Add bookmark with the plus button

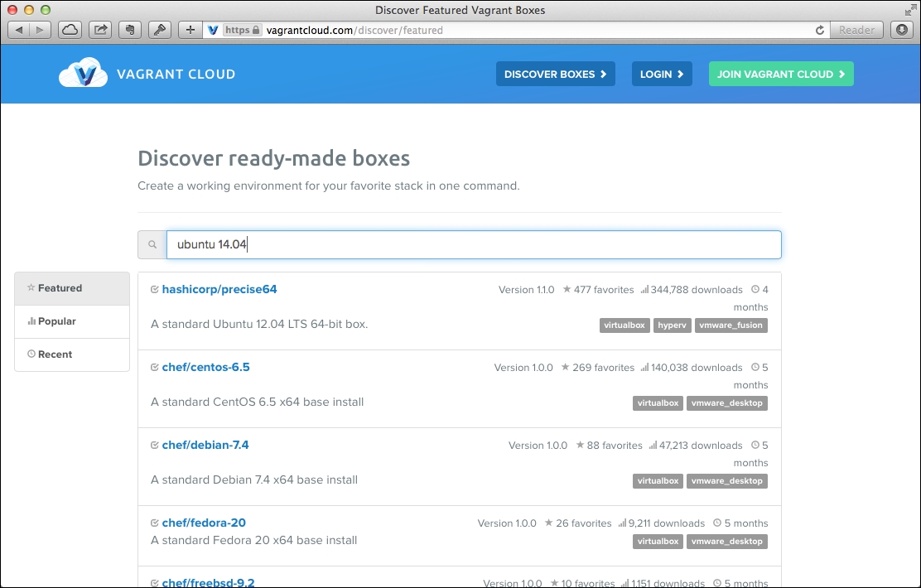(x=190, y=30)
